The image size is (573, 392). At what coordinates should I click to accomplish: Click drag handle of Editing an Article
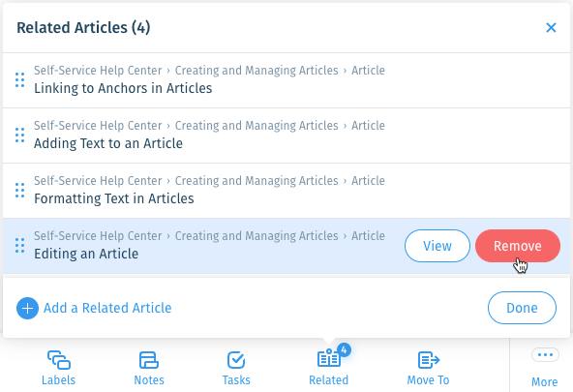coord(19,246)
